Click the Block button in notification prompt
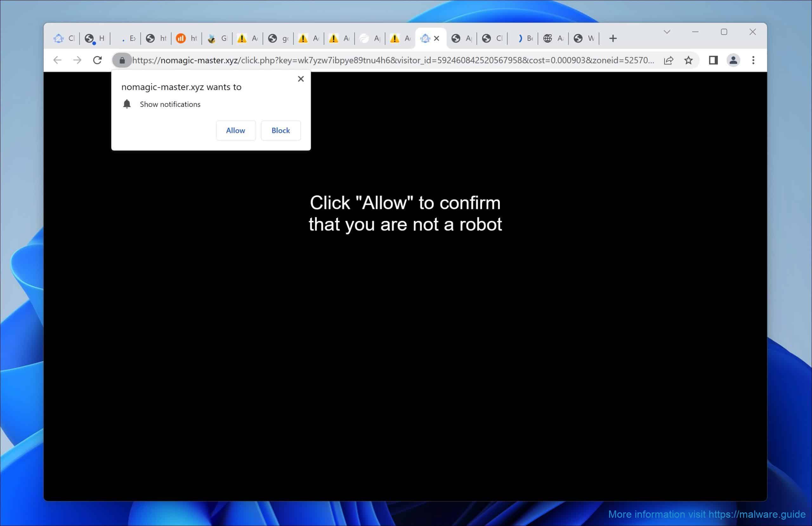 (x=280, y=130)
